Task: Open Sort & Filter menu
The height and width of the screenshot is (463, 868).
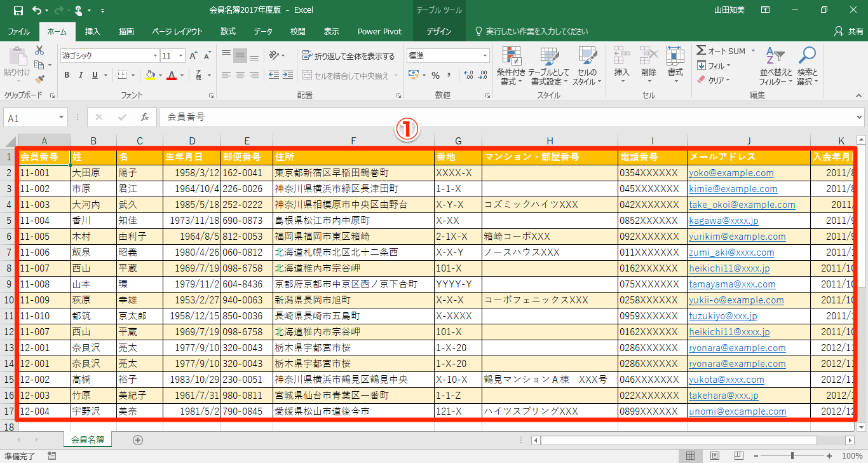Action: pos(776,66)
